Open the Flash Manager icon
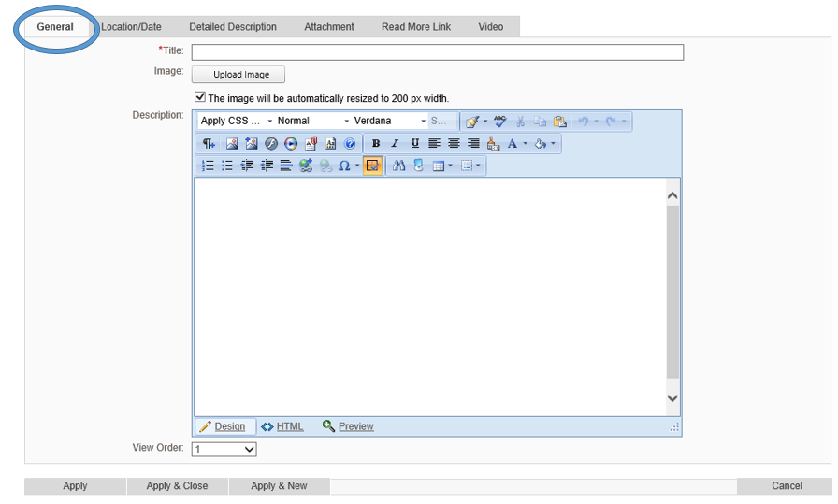 pos(271,143)
